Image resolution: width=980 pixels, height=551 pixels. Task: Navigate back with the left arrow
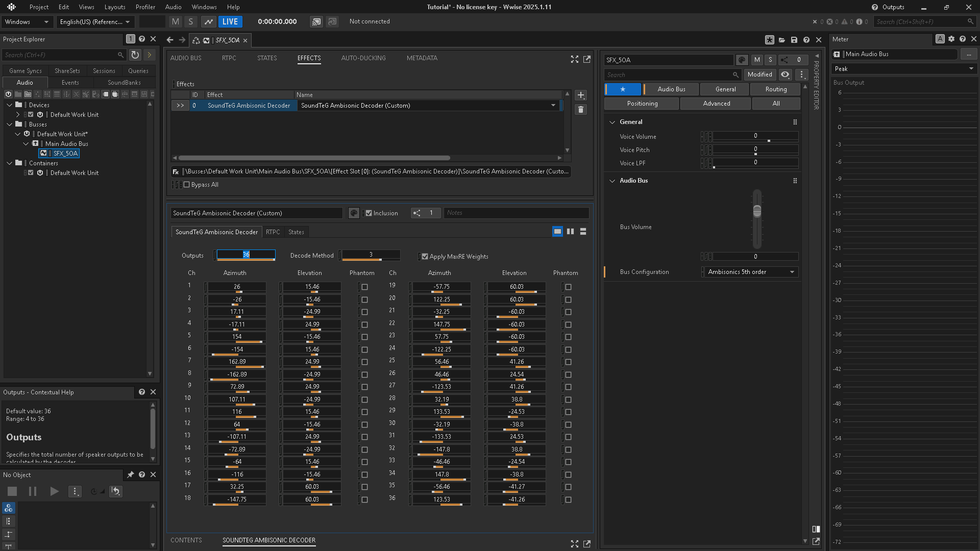(170, 40)
